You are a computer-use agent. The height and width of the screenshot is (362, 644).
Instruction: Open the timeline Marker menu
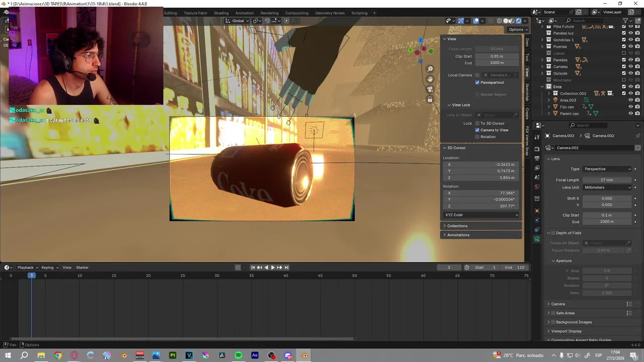(x=82, y=267)
